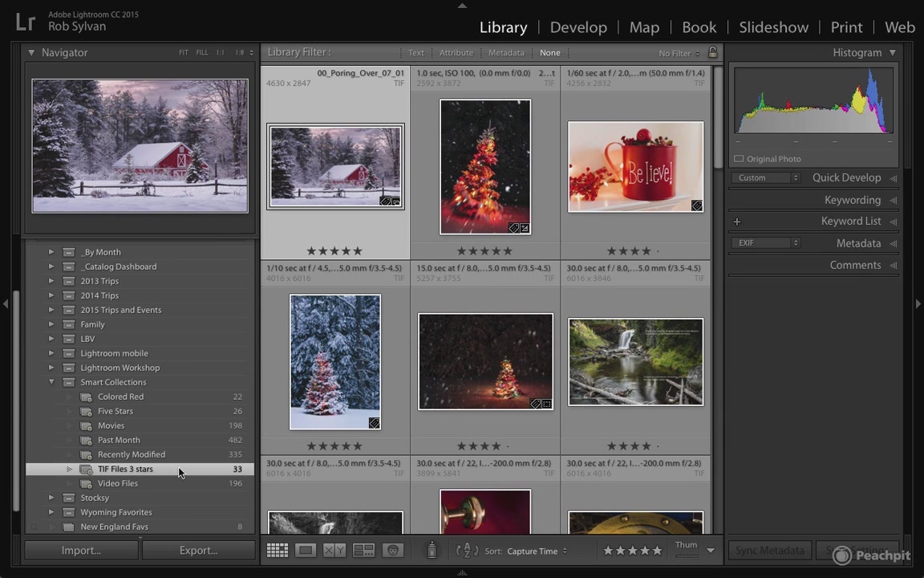The width and height of the screenshot is (924, 578).
Task: Click the Family collection set icon
Action: click(x=69, y=324)
